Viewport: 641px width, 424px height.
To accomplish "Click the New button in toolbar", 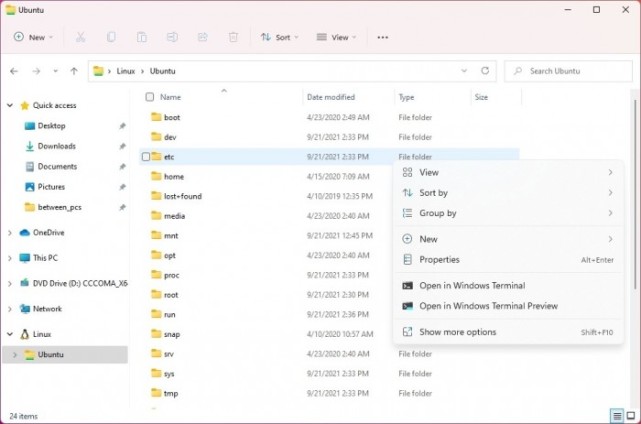I will click(x=34, y=37).
